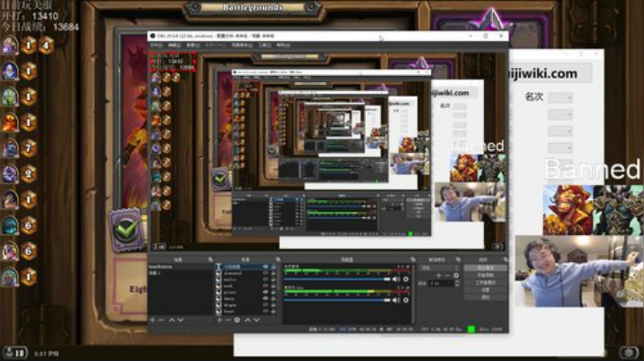The width and height of the screenshot is (644, 361).
Task: Remove the selected scene with the minus icon
Action: point(161,320)
